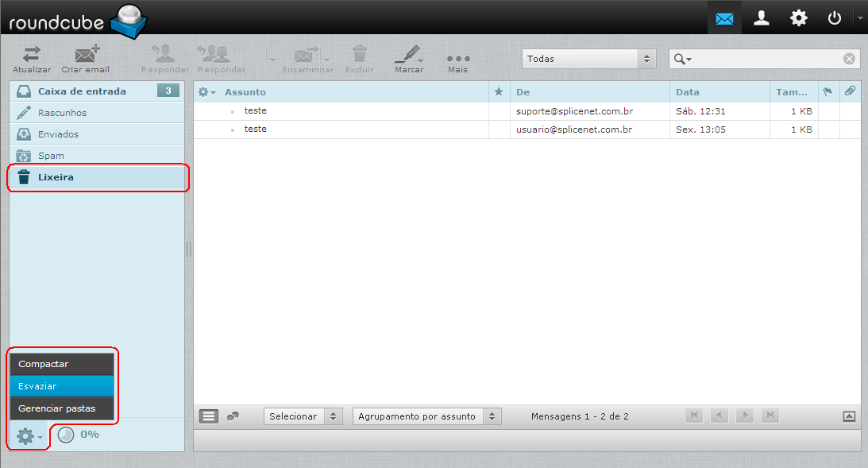Open Caixa de entrada folder

[97, 91]
